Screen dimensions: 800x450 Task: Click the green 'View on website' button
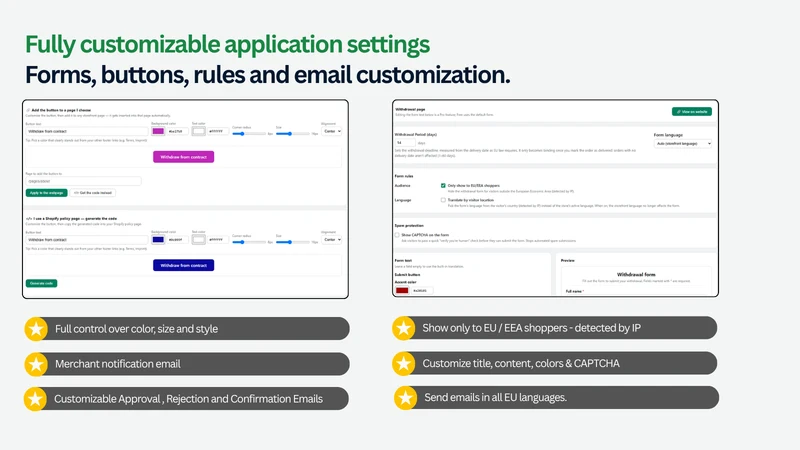pyautogui.click(x=691, y=111)
